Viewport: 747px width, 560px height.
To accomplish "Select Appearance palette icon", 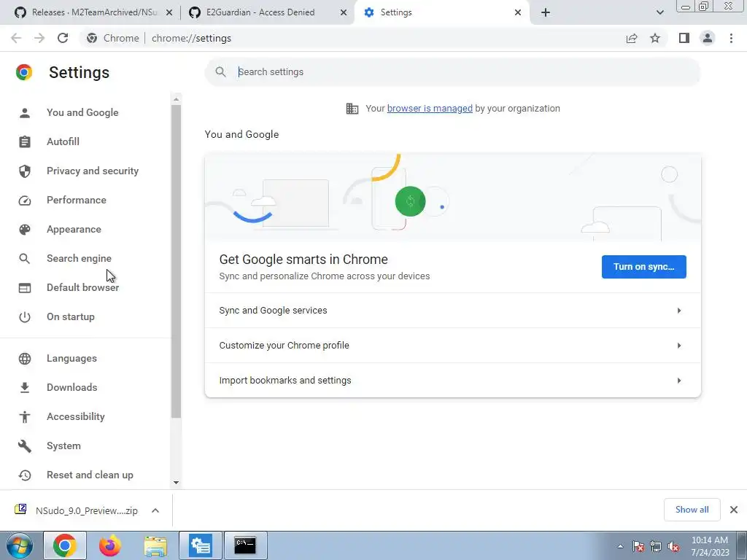I will 25,230.
